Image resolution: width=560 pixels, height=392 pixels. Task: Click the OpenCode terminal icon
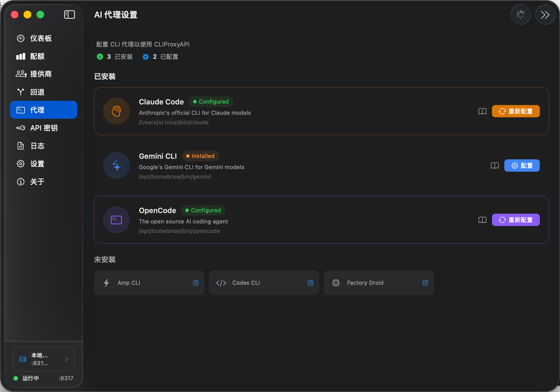116,220
